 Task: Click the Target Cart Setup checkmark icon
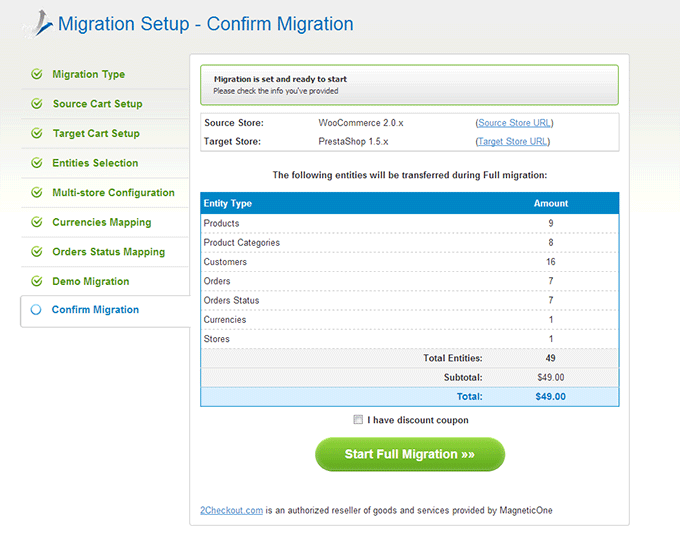click(x=37, y=133)
